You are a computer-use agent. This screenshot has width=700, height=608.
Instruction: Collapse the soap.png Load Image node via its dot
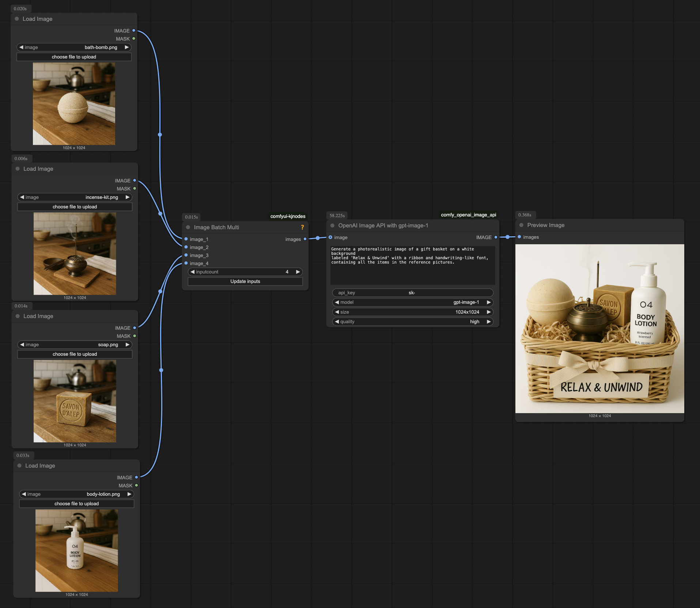coord(18,316)
